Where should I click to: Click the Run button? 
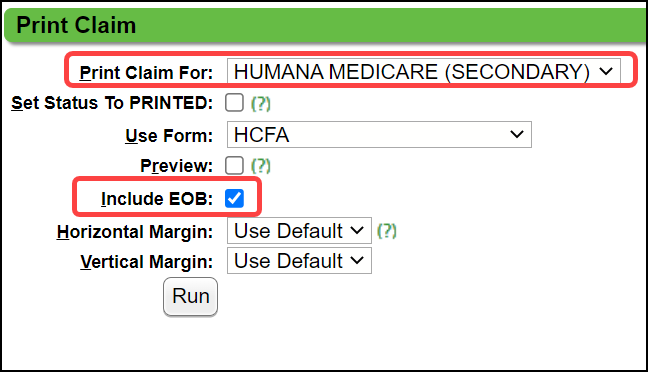191,297
